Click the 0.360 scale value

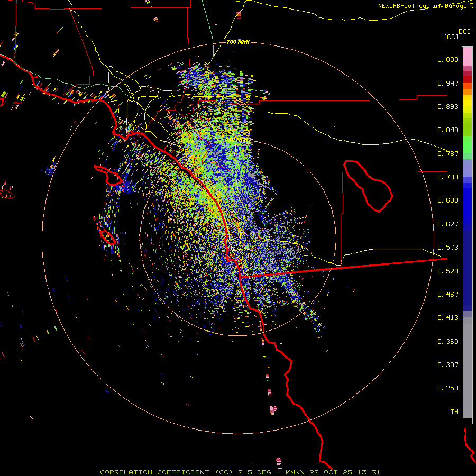pos(448,342)
